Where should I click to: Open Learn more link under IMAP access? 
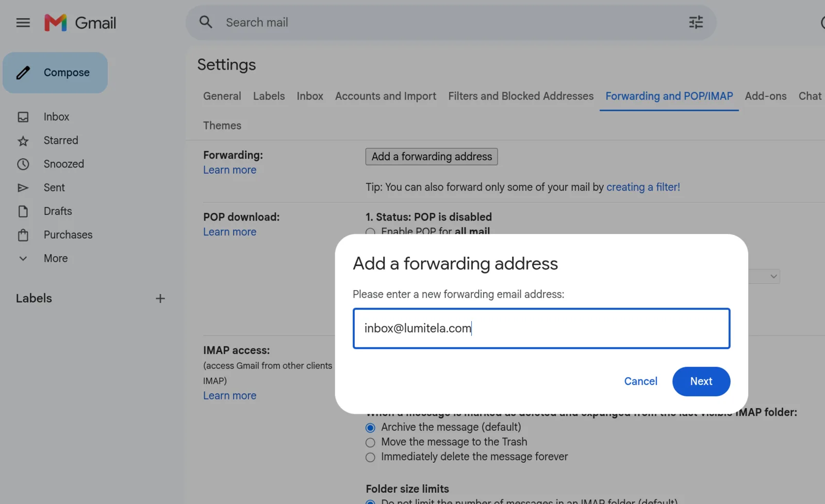tap(229, 396)
